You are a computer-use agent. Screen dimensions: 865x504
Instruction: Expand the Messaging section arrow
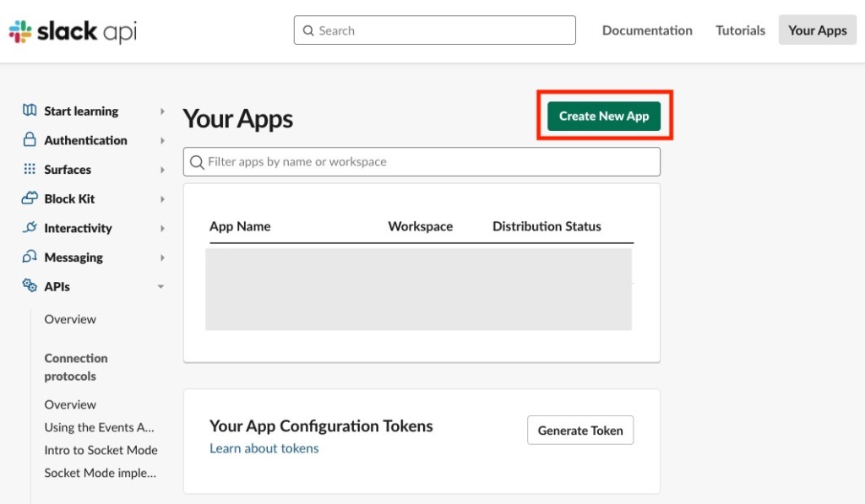pos(162,257)
